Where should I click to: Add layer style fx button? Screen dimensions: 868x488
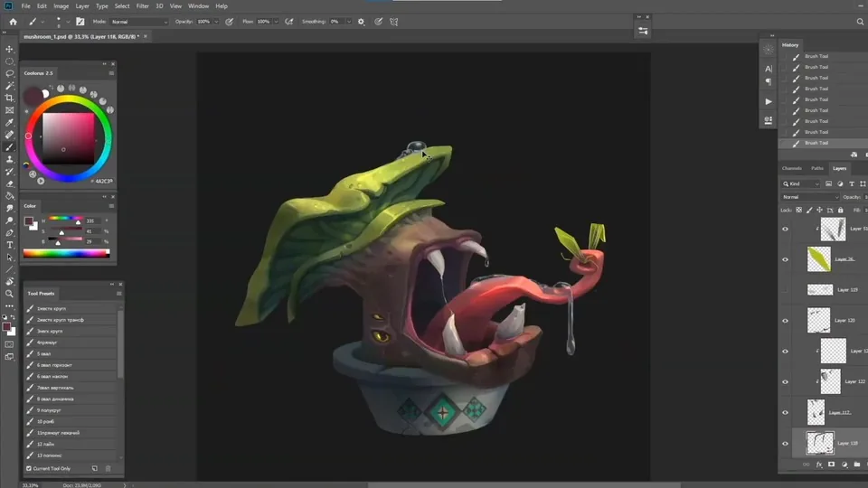[819, 465]
